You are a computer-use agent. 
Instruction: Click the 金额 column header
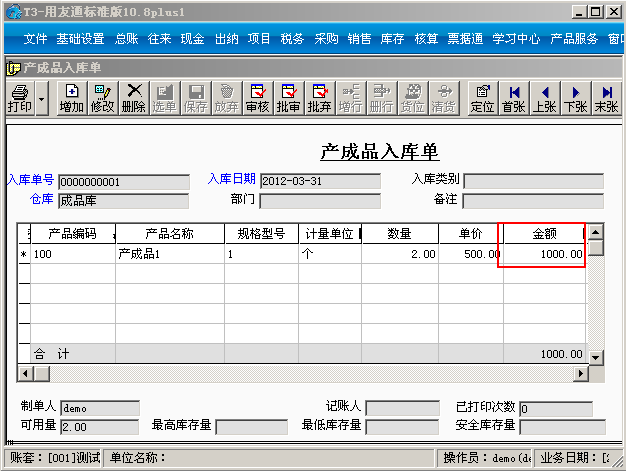(545, 234)
